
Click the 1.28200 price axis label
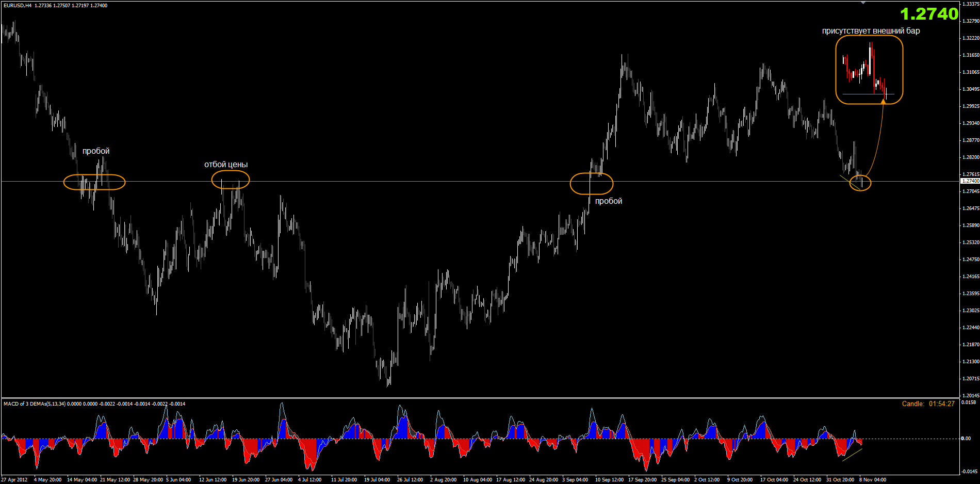pyautogui.click(x=971, y=157)
